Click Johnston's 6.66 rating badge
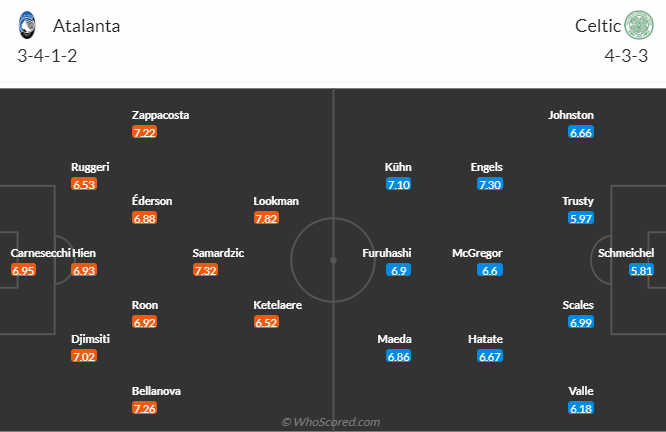666x432 pixels. click(x=580, y=132)
